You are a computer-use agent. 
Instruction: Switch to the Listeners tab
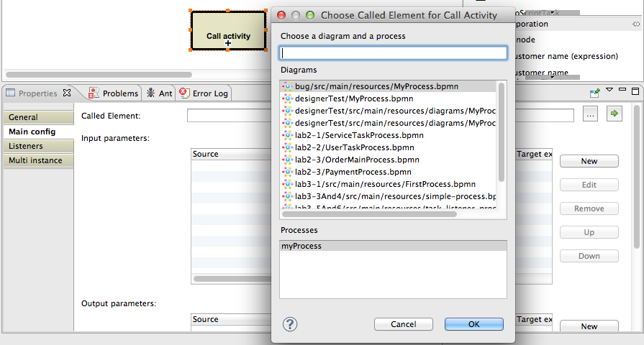tap(26, 146)
